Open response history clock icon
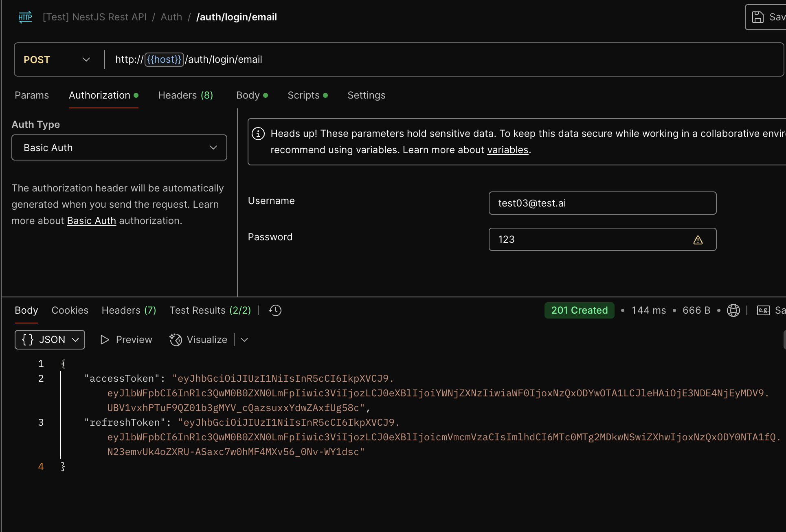This screenshot has height=532, width=786. (275, 310)
